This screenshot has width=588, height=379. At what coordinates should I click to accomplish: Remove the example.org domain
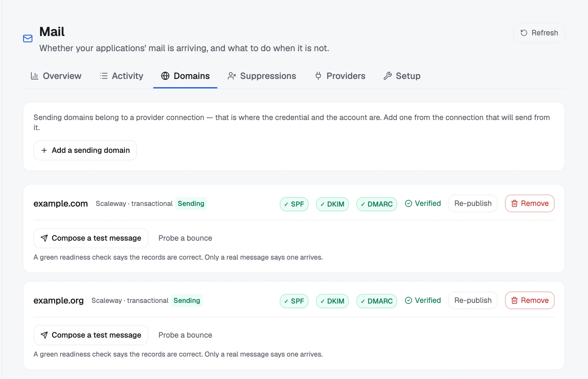[x=530, y=300]
